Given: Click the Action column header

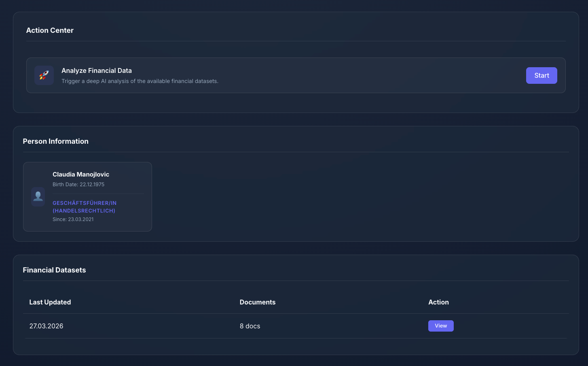Looking at the screenshot, I should coord(439,302).
